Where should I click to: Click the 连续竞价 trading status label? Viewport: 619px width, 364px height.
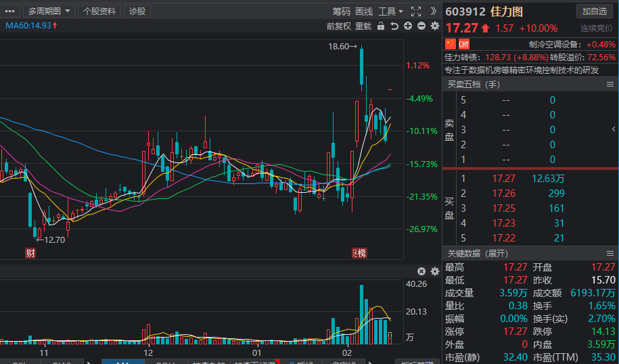coord(597,28)
